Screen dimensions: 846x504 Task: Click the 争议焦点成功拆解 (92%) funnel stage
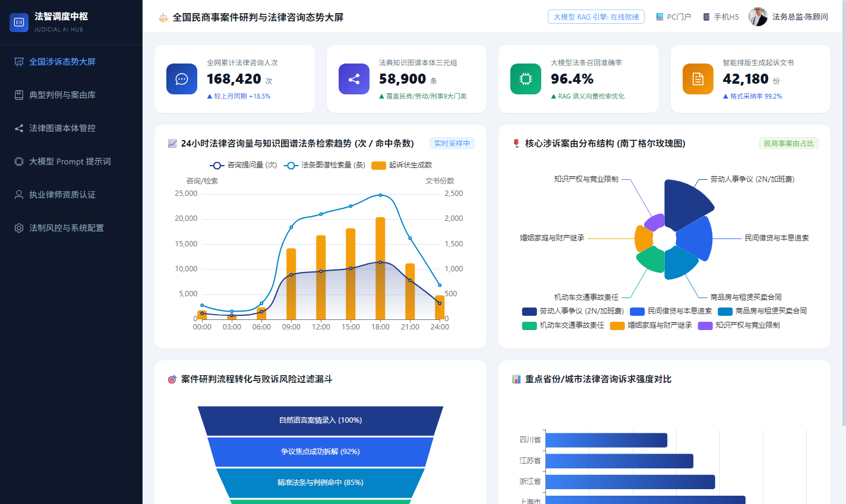pyautogui.click(x=321, y=452)
